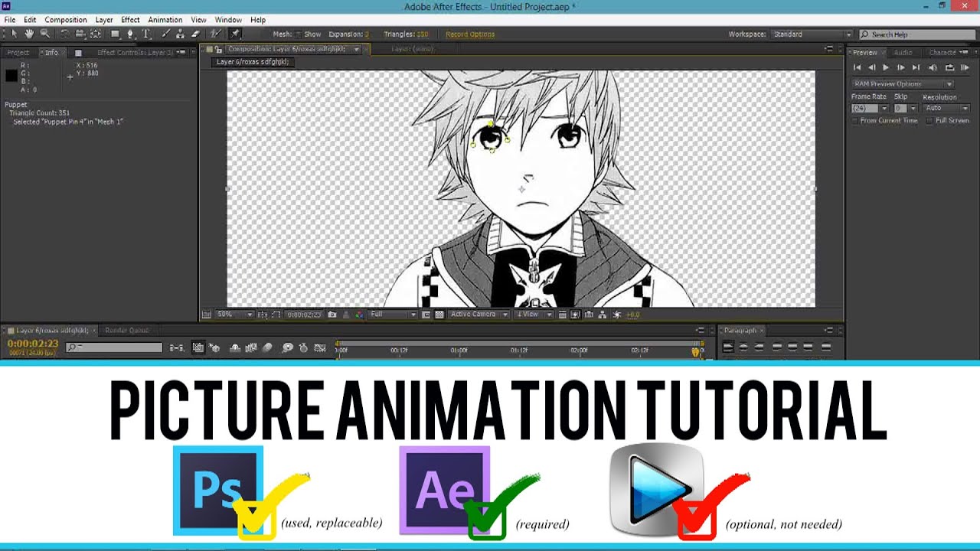This screenshot has width=980, height=551.
Task: Enable frame blending for timeline
Action: click(x=252, y=348)
